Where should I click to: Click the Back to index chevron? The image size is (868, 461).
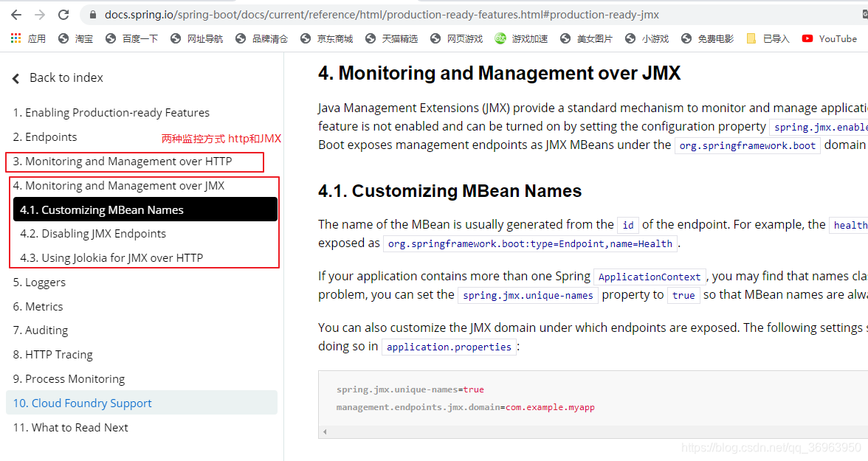click(16, 79)
